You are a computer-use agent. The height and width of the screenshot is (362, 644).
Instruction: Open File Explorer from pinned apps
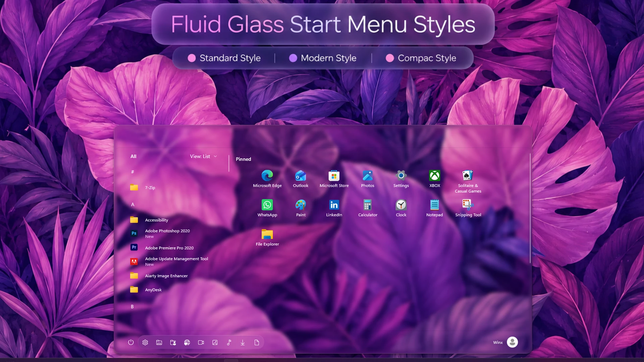click(x=267, y=238)
